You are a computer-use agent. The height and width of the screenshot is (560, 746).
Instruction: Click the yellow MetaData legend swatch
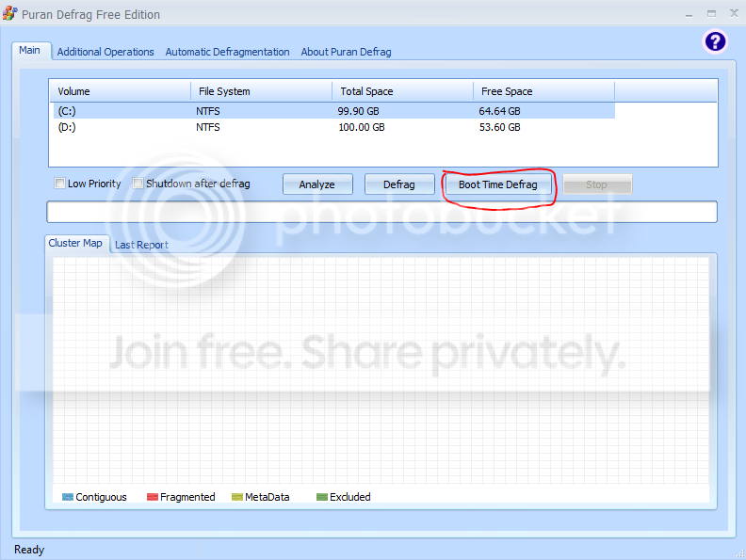coord(237,497)
